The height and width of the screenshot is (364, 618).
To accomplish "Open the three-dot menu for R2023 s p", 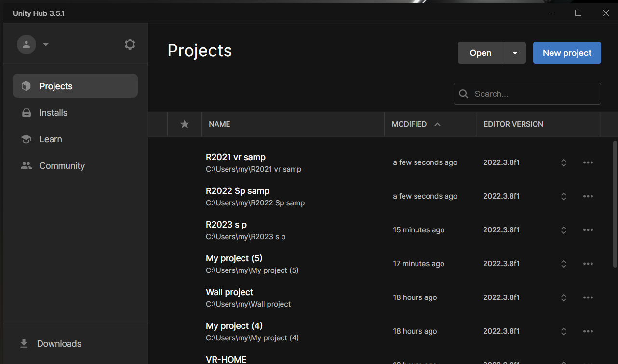I will pyautogui.click(x=588, y=230).
